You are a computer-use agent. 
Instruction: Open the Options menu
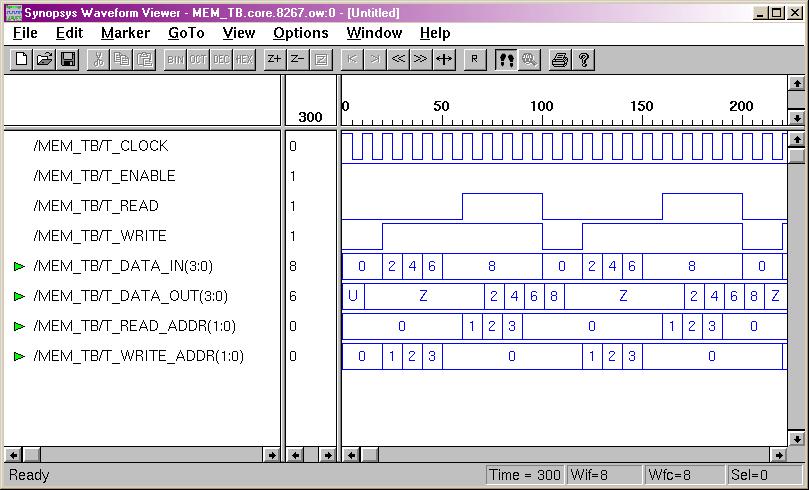300,33
